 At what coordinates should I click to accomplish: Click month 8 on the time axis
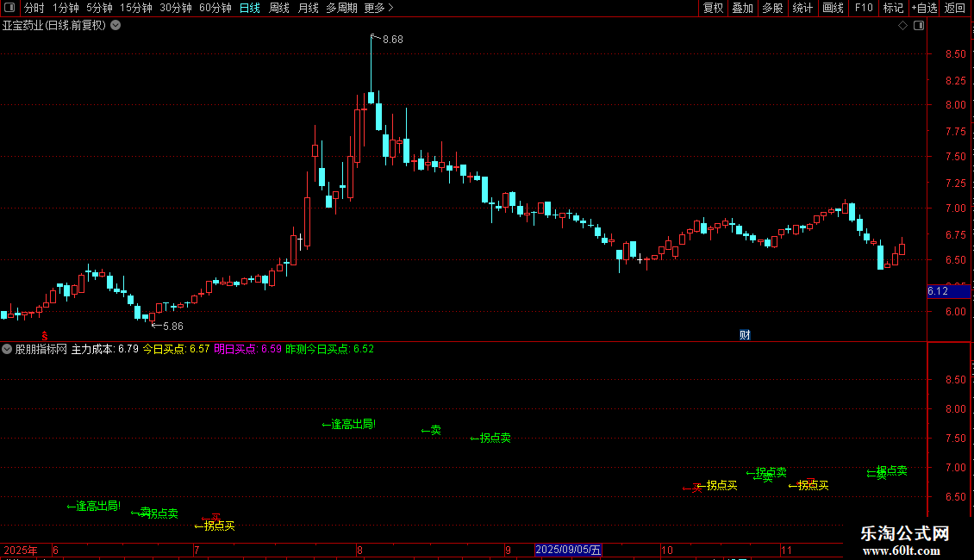tap(359, 550)
